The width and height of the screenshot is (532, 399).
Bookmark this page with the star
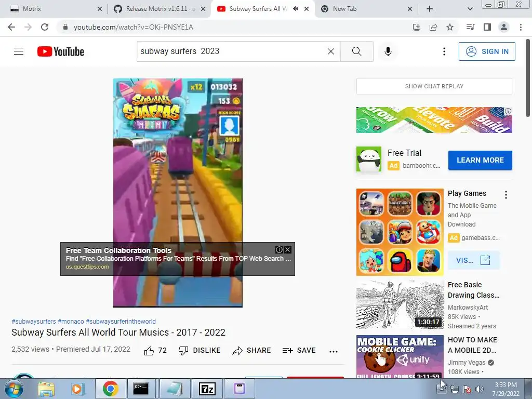(x=450, y=27)
